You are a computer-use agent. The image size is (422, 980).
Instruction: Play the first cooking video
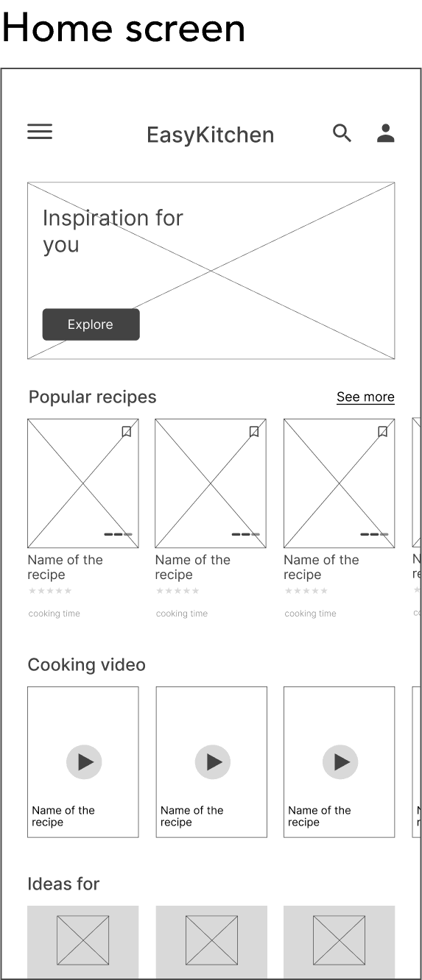(84, 761)
